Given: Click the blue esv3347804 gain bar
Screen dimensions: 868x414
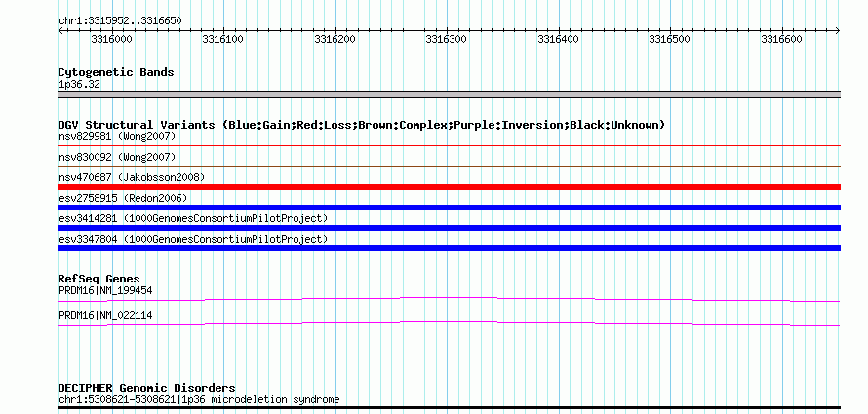Looking at the screenshot, I should (449, 248).
